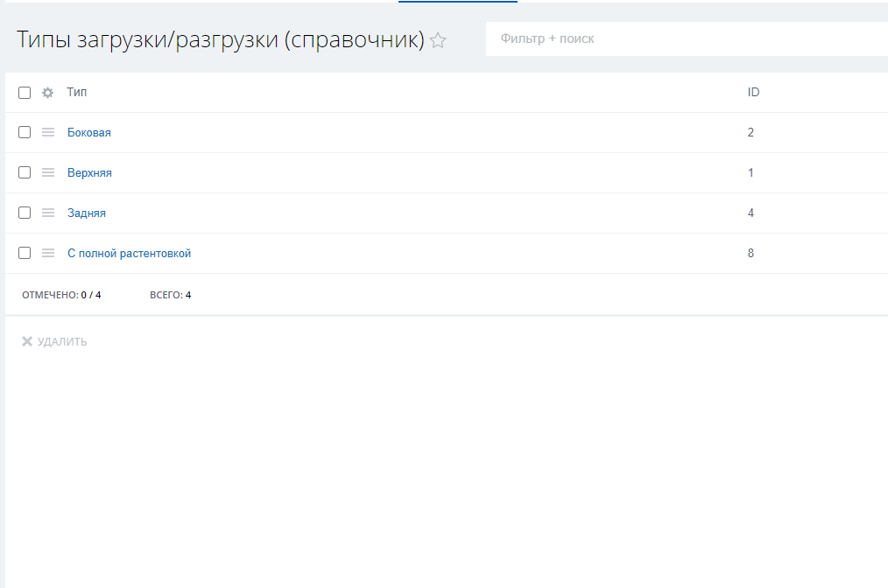Open the Верхняя link
The width and height of the screenshot is (888, 588).
89,172
